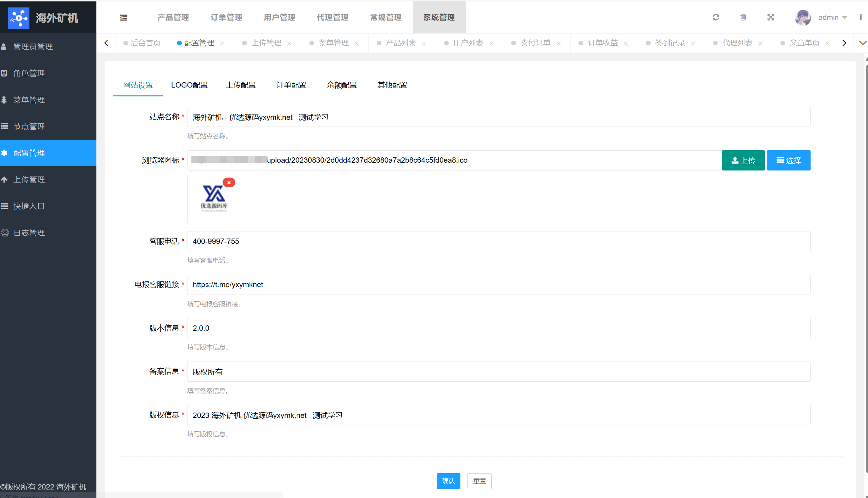Open the 常规管理 top menu

[386, 17]
